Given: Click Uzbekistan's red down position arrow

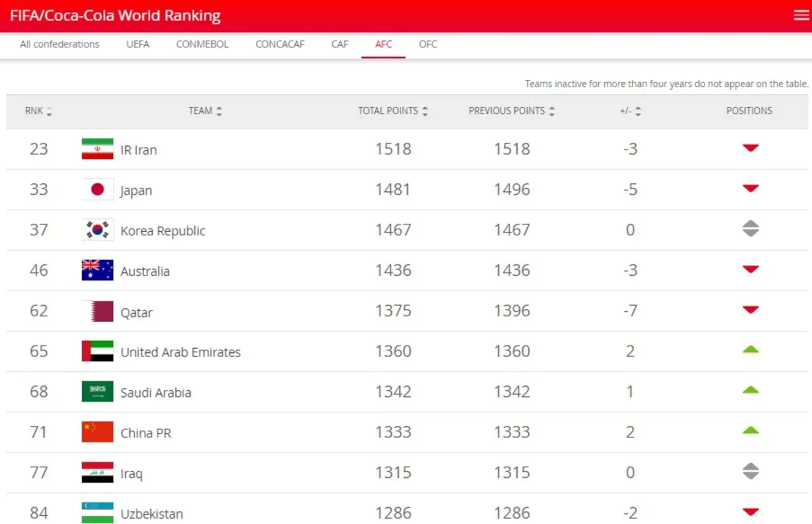Looking at the screenshot, I should [x=750, y=513].
